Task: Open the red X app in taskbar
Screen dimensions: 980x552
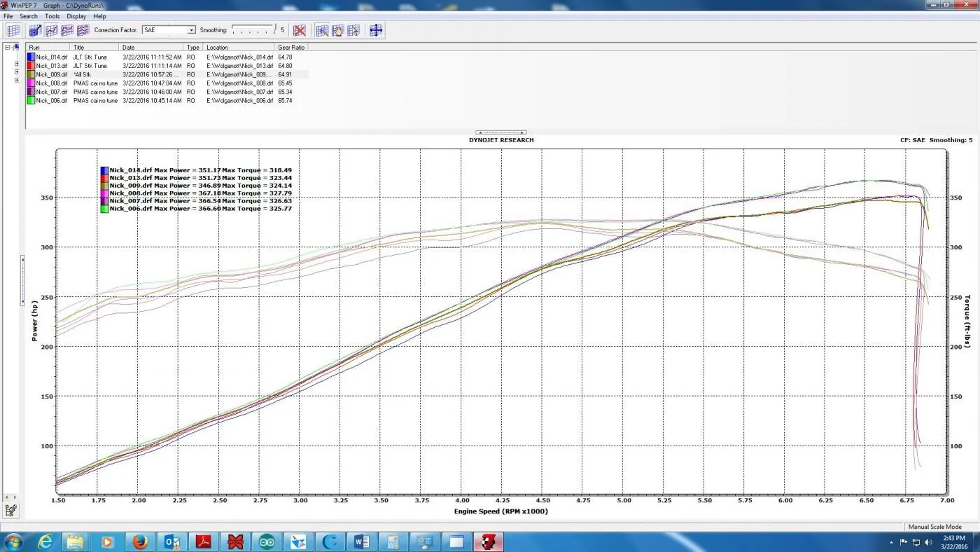Action: tap(235, 541)
